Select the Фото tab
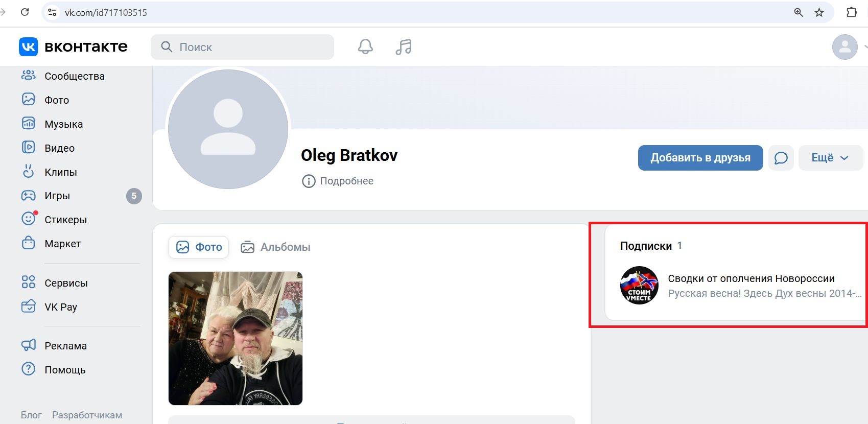868x424 pixels. pos(198,247)
